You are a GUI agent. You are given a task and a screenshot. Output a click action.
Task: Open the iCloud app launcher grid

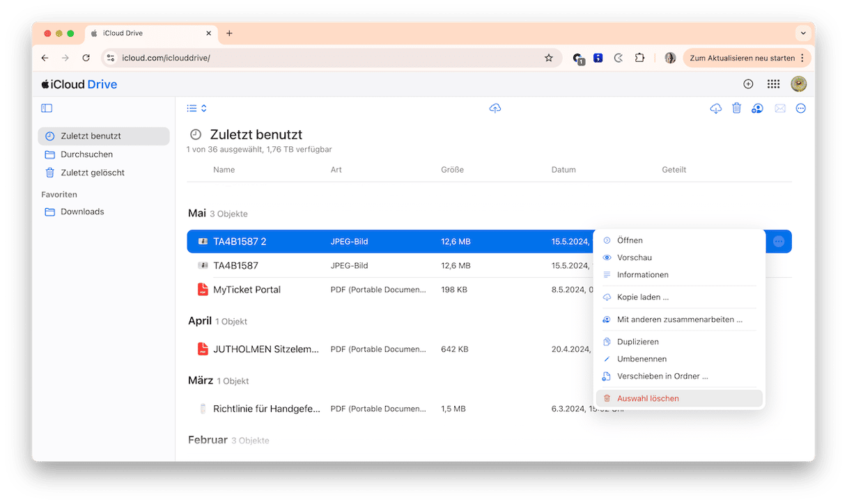(773, 84)
